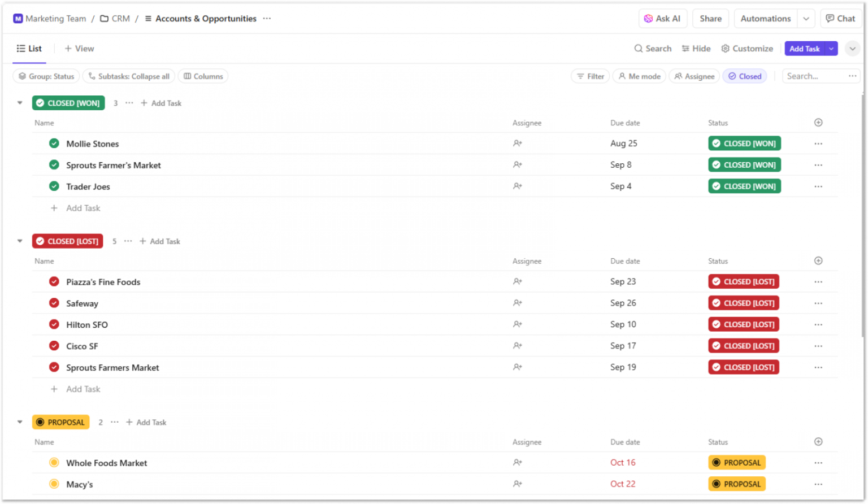The image size is (868, 504).
Task: Click the Closed Won group color label
Action: click(68, 103)
